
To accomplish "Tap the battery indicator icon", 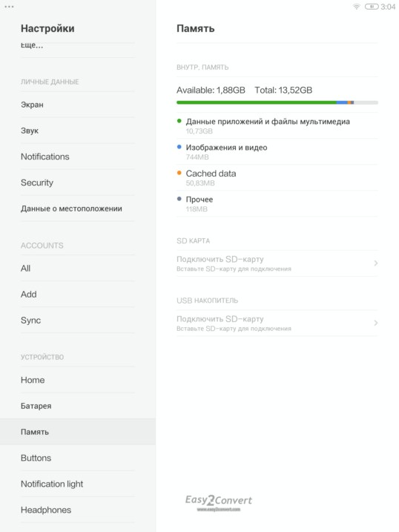I will (x=372, y=7).
